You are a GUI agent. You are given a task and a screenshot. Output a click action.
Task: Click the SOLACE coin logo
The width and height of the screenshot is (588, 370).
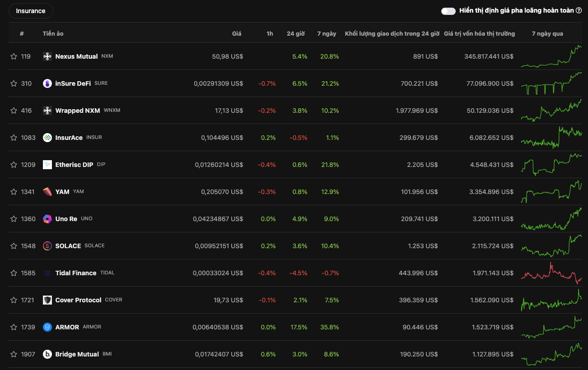click(47, 246)
